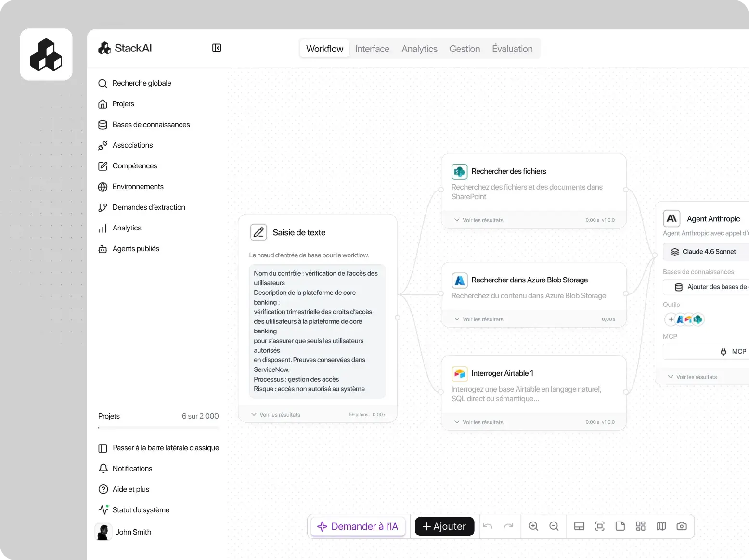Viewport: 749px width, 560px height.
Task: Zoom in on the workflow canvas
Action: (533, 526)
